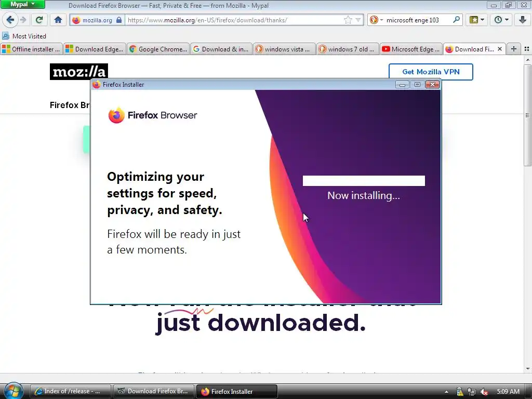The width and height of the screenshot is (532, 399).
Task: Go to the Home page
Action: (x=58, y=20)
